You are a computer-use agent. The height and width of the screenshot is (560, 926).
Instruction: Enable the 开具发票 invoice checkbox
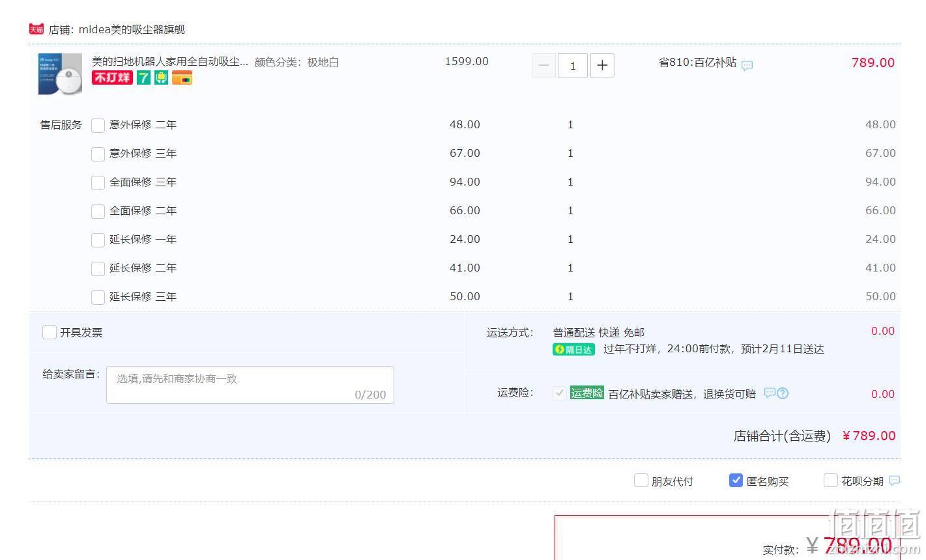click(50, 332)
